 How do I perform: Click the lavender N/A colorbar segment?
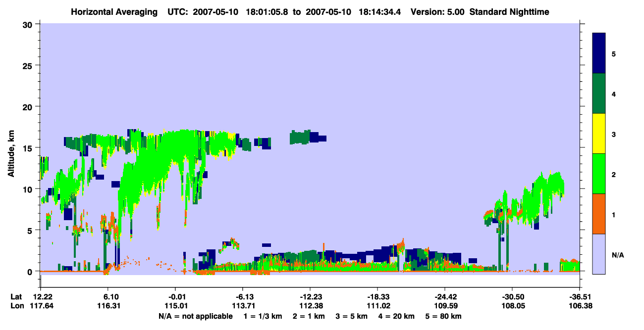click(x=599, y=254)
